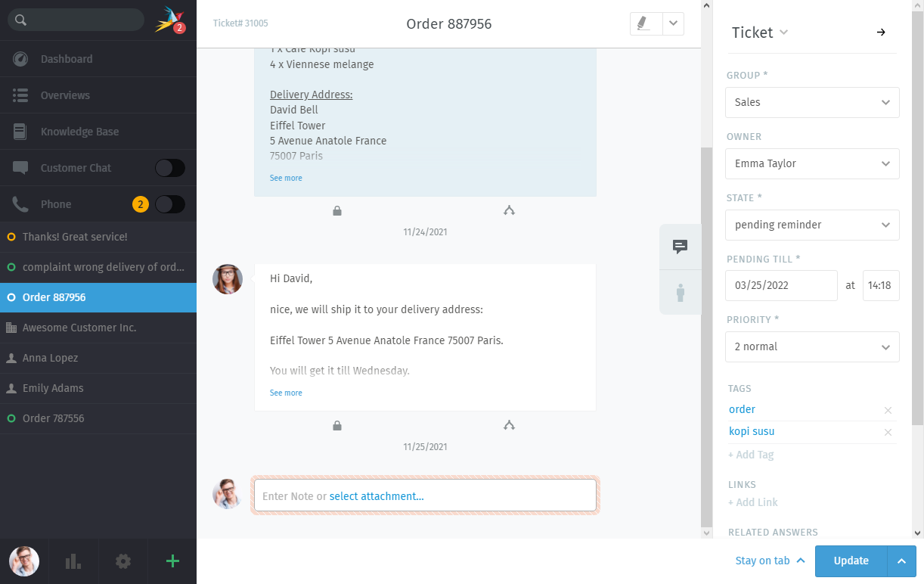Open Awesome Customer Inc. tab
The height and width of the screenshot is (584, 924).
98,328
